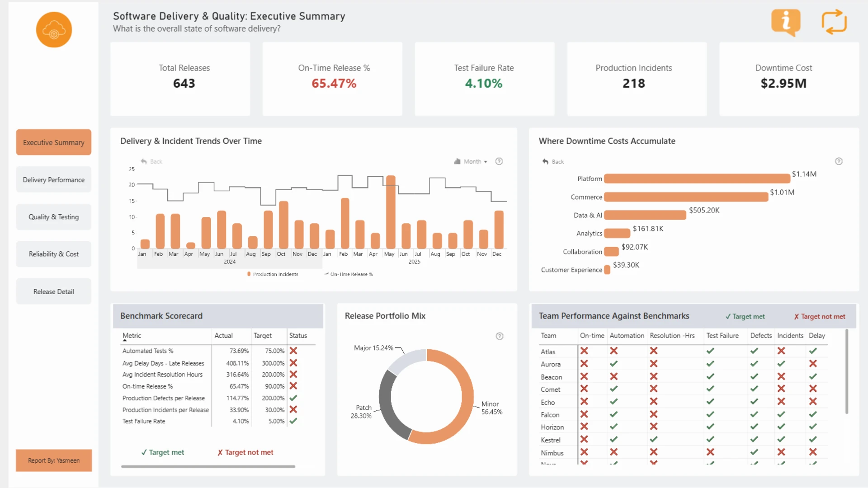
Task: Click Production Incidents value 218
Action: point(634,84)
